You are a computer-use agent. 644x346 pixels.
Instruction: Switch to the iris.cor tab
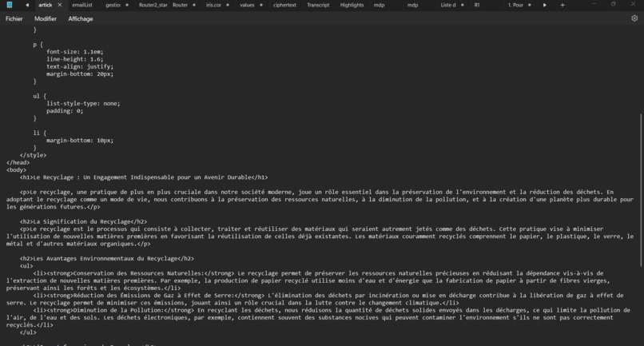coord(213,5)
